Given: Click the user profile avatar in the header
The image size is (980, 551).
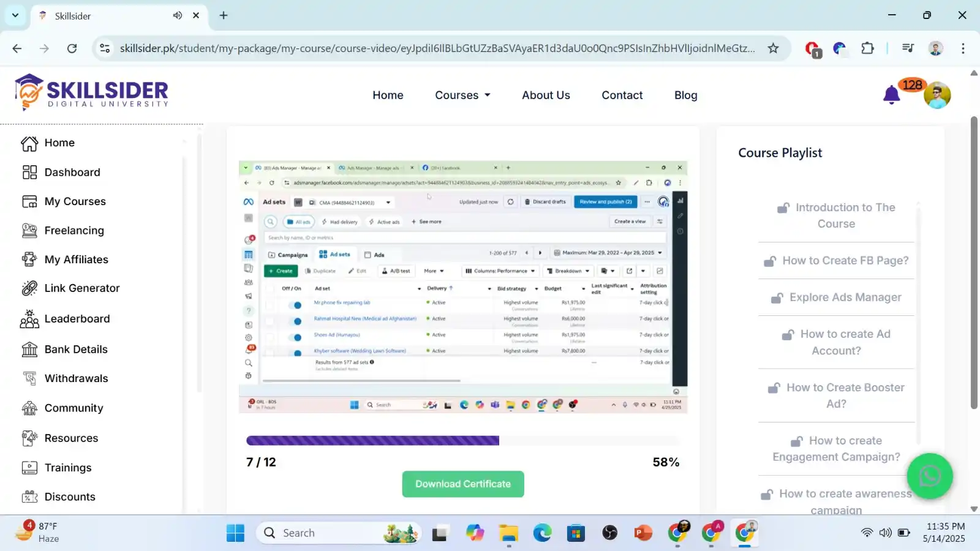Looking at the screenshot, I should 937,95.
